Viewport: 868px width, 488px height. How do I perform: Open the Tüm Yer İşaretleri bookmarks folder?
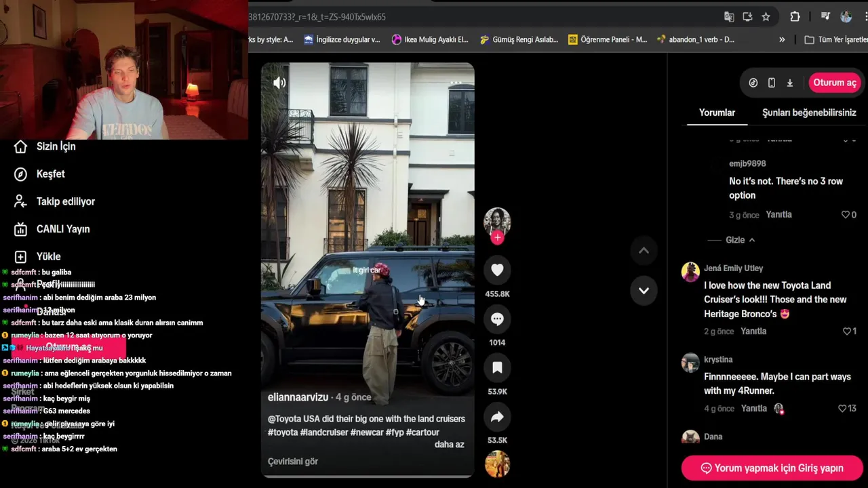pos(835,40)
